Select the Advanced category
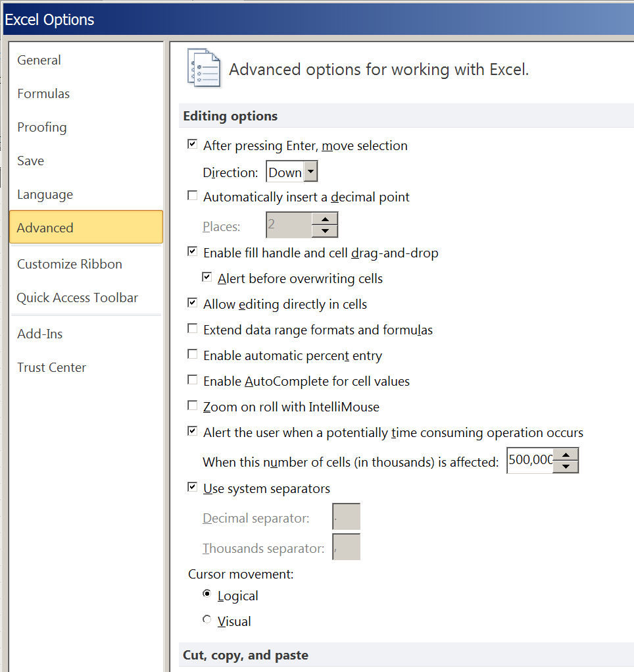Viewport: 634px width, 672px height. [86, 227]
